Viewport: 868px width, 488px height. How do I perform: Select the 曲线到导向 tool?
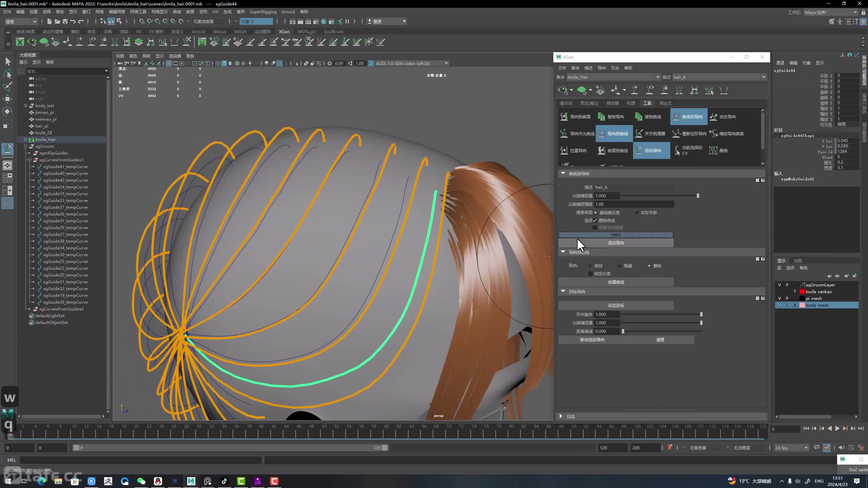pyautogui.click(x=689, y=117)
